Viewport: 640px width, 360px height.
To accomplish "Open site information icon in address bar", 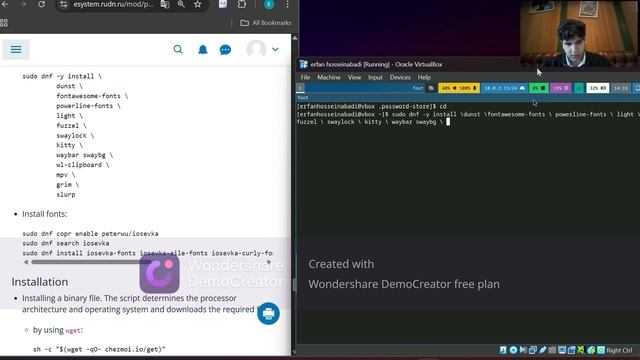I will click(x=63, y=4).
